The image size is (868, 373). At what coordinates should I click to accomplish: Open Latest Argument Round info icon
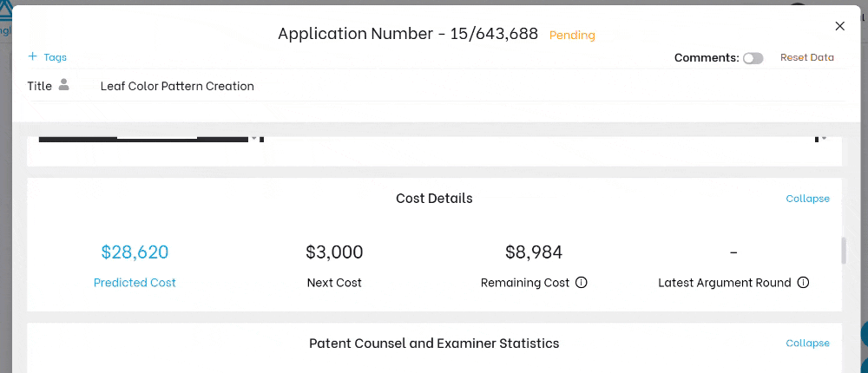coord(803,283)
